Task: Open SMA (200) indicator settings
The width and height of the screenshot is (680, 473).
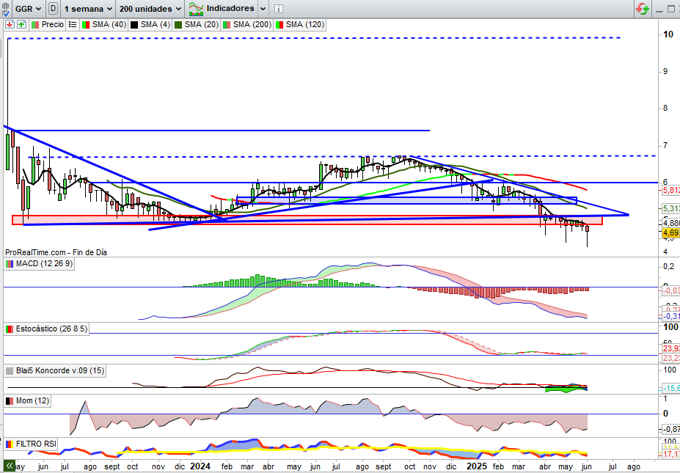Action: pyautogui.click(x=252, y=25)
